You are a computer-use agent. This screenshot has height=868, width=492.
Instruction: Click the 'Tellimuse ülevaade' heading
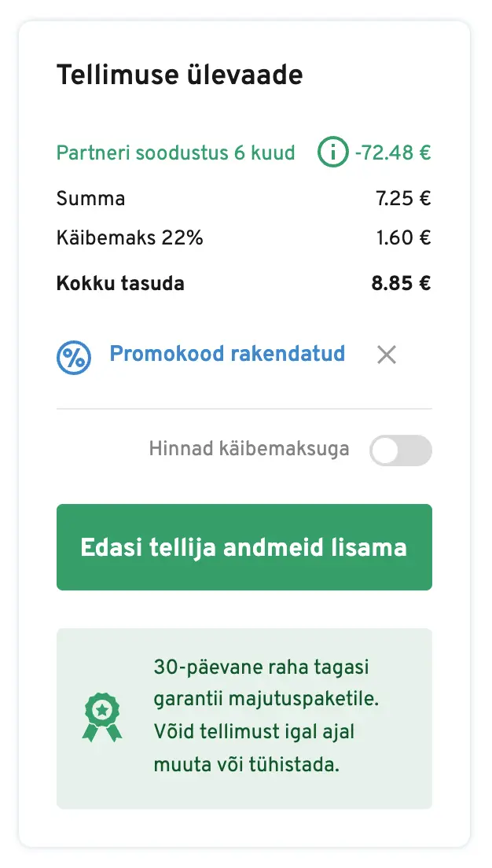[x=180, y=75]
